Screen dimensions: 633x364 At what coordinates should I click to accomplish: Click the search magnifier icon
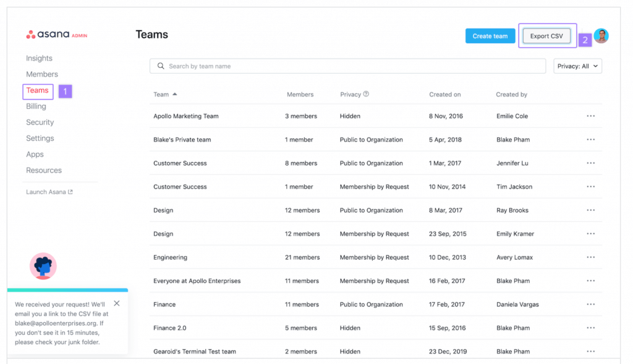(161, 66)
